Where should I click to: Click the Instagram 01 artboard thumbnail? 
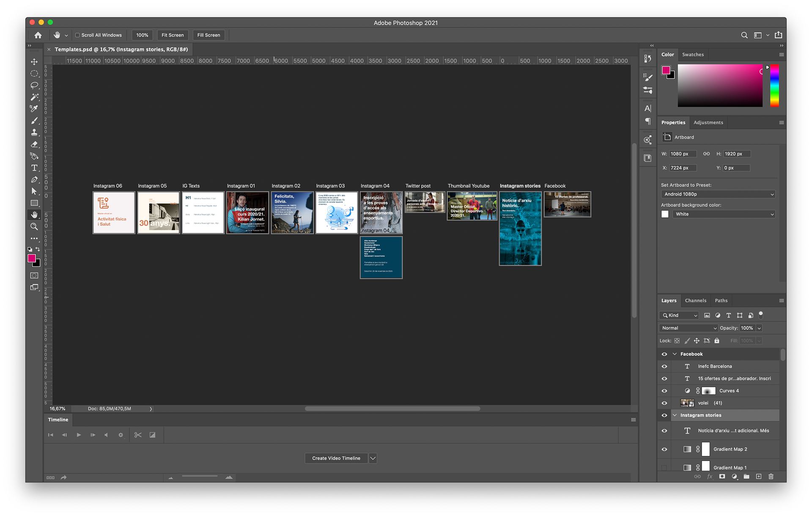[247, 213]
